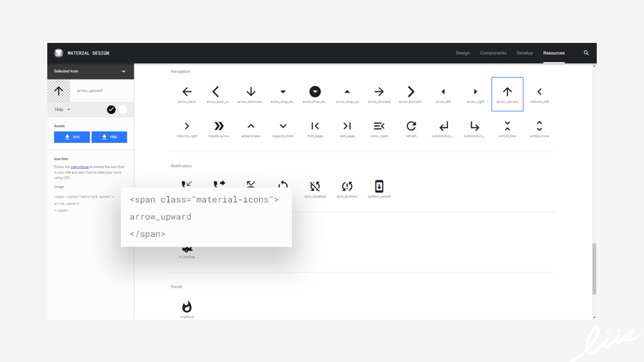Select the subdirectory_arrow_left icon
The height and width of the screenshot is (362, 644).
[443, 126]
